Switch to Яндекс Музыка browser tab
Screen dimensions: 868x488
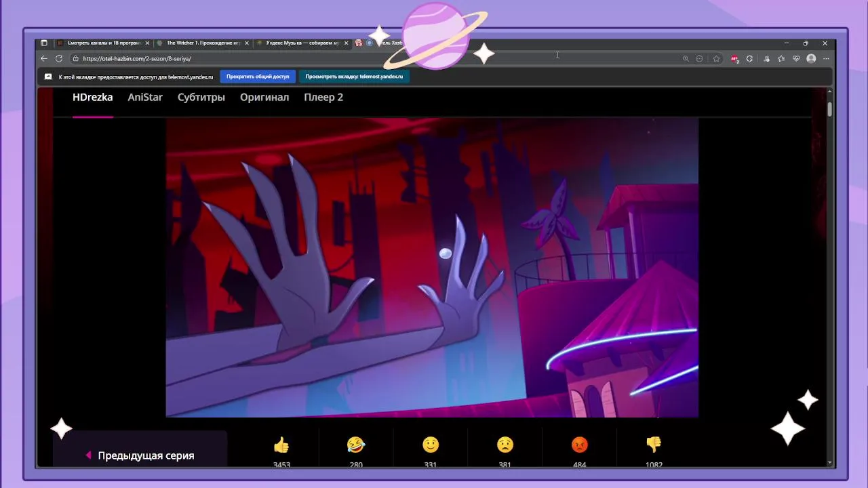click(302, 43)
